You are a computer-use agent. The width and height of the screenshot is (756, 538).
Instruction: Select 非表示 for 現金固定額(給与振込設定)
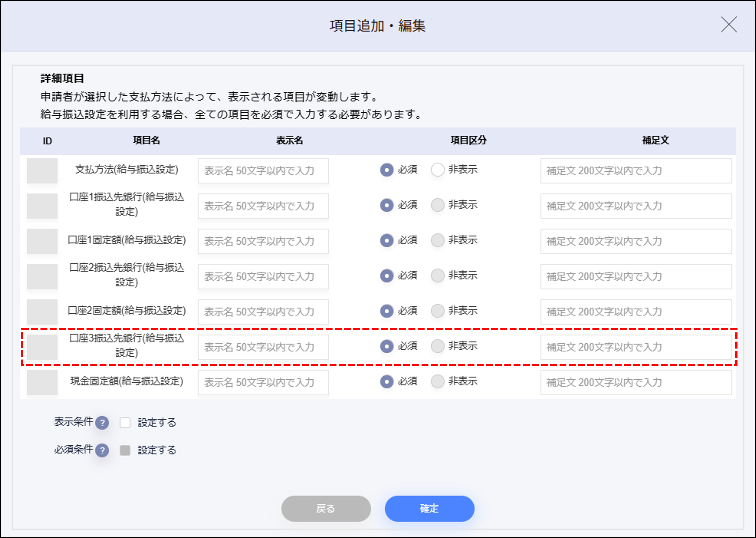[x=438, y=382]
